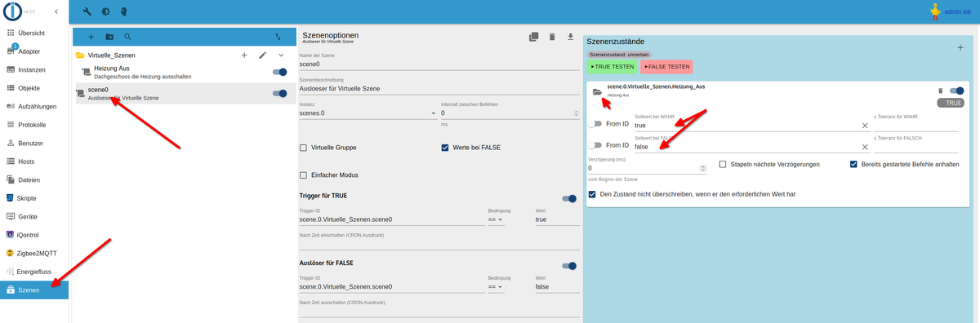Viewport: 980px width, 323px height.
Task: Click the admin user avatar icon
Action: [936, 11]
